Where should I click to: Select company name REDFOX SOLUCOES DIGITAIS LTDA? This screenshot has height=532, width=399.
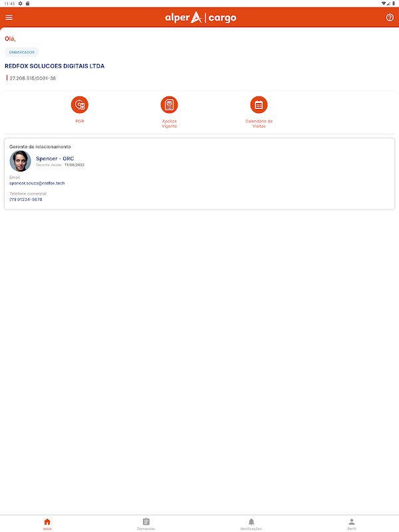tap(55, 66)
